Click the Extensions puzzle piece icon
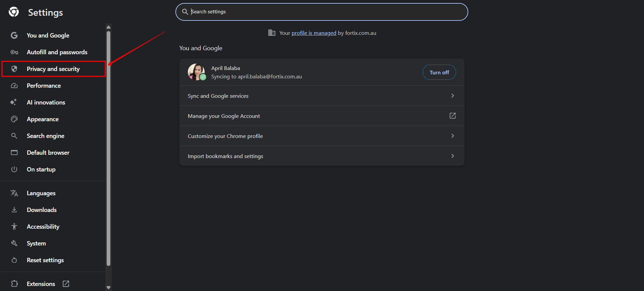 [14, 284]
